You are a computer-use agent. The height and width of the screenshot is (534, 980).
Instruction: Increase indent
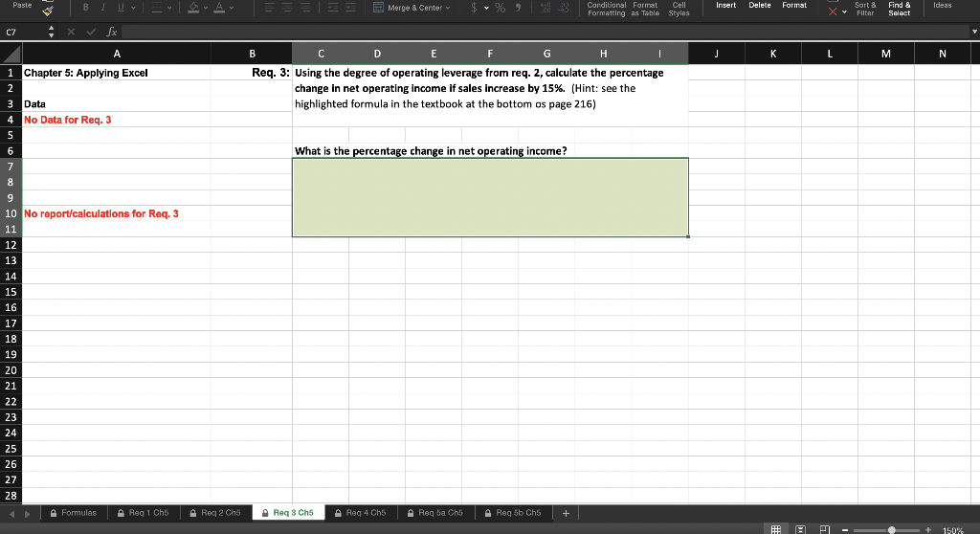[350, 8]
